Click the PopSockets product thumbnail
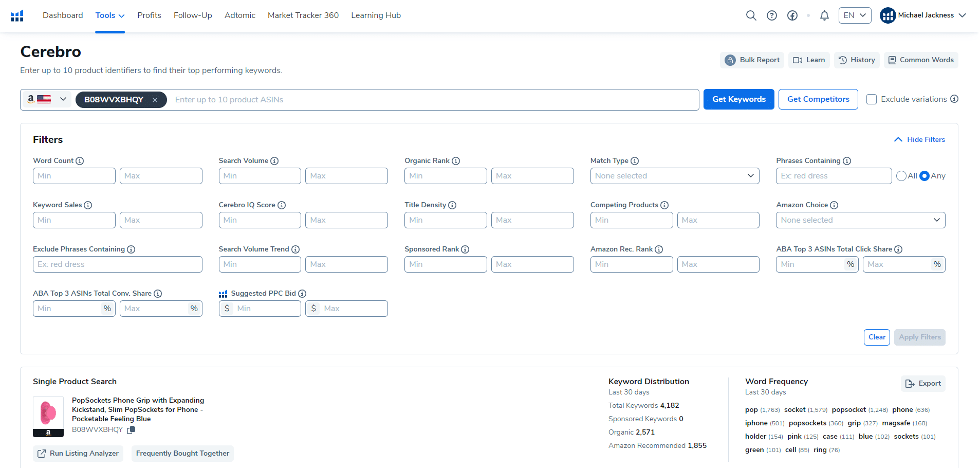This screenshot has width=980, height=468. pos(48,417)
